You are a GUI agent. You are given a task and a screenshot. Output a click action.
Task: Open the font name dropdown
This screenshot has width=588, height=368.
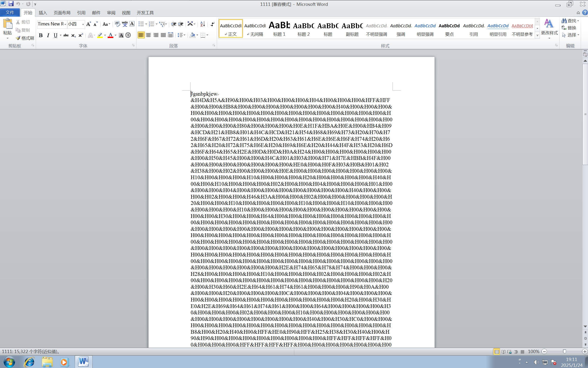(65, 24)
